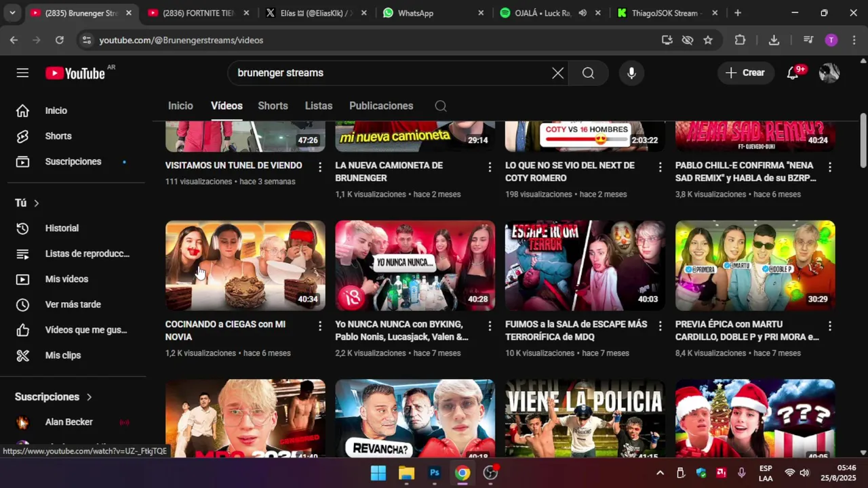This screenshot has height=488, width=868.
Task: Open the notifications bell
Action: (x=793, y=73)
